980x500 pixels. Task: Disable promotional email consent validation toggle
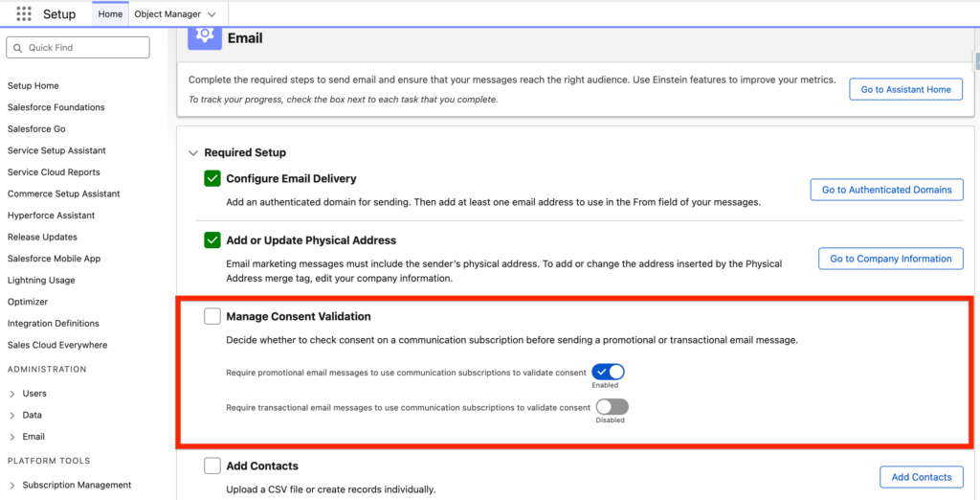click(x=608, y=372)
